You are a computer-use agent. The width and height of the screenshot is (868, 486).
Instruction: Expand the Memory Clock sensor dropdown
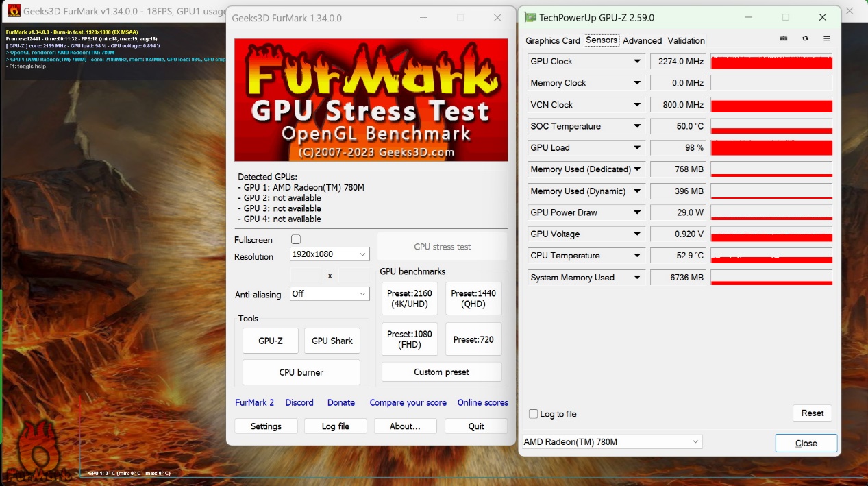click(637, 83)
